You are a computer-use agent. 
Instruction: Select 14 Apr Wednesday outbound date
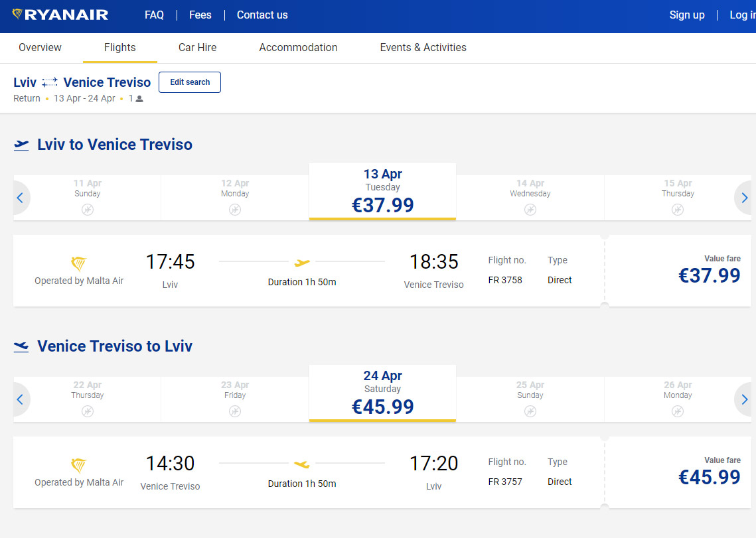point(530,198)
